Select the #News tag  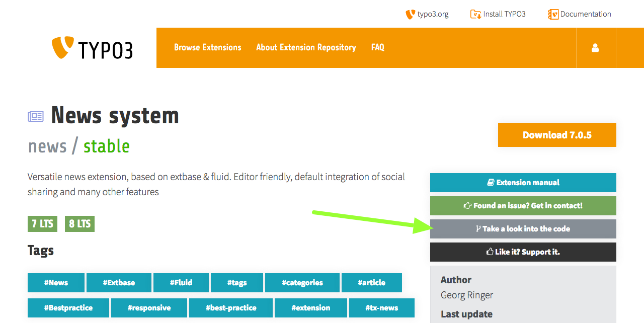tap(56, 283)
